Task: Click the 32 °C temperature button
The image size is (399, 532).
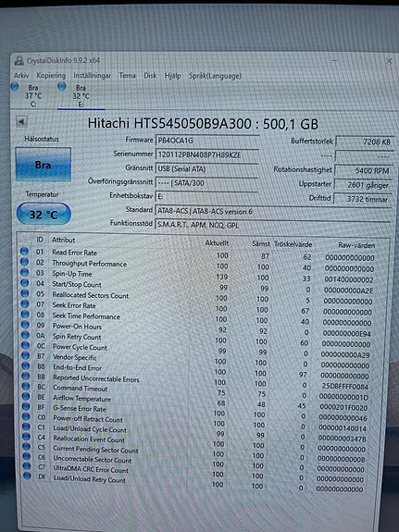Action: 44,215
